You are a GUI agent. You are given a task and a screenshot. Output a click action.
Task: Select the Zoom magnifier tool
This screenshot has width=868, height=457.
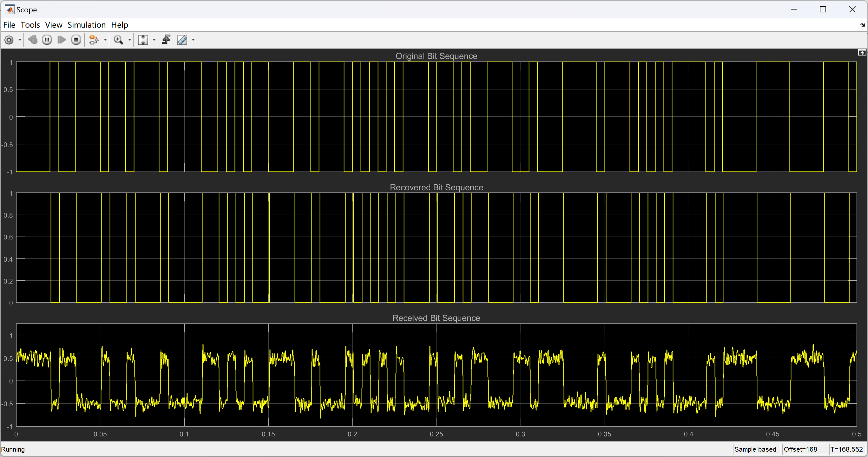click(118, 40)
